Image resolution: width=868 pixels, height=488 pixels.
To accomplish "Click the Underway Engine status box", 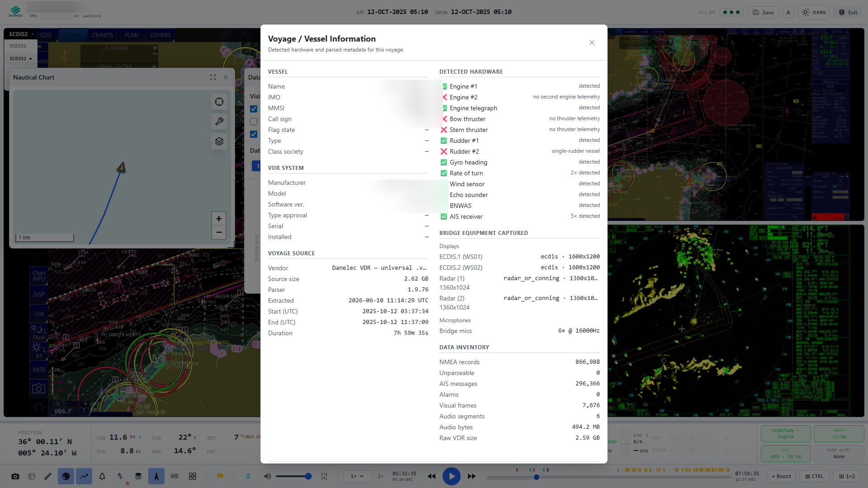I will coord(786,434).
